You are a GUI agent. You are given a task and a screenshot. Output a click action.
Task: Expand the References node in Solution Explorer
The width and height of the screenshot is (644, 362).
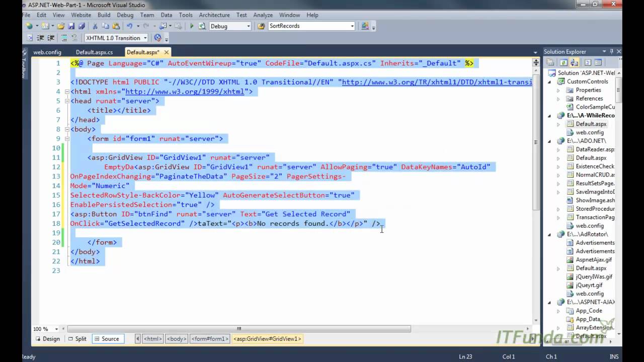pos(558,99)
